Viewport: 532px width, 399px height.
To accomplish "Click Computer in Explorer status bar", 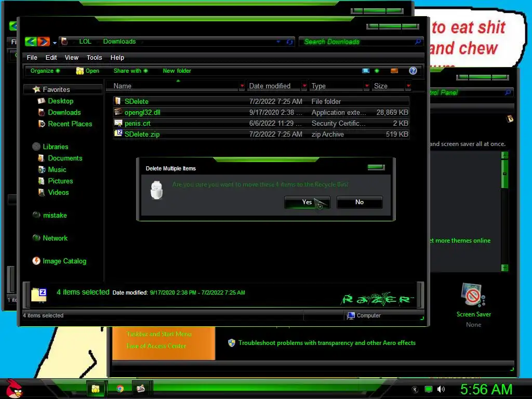I will (x=364, y=315).
